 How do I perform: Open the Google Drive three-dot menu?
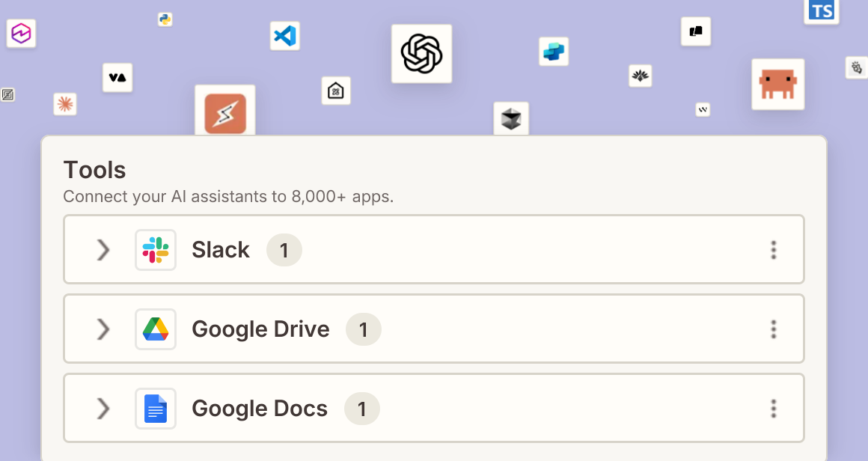(x=773, y=329)
